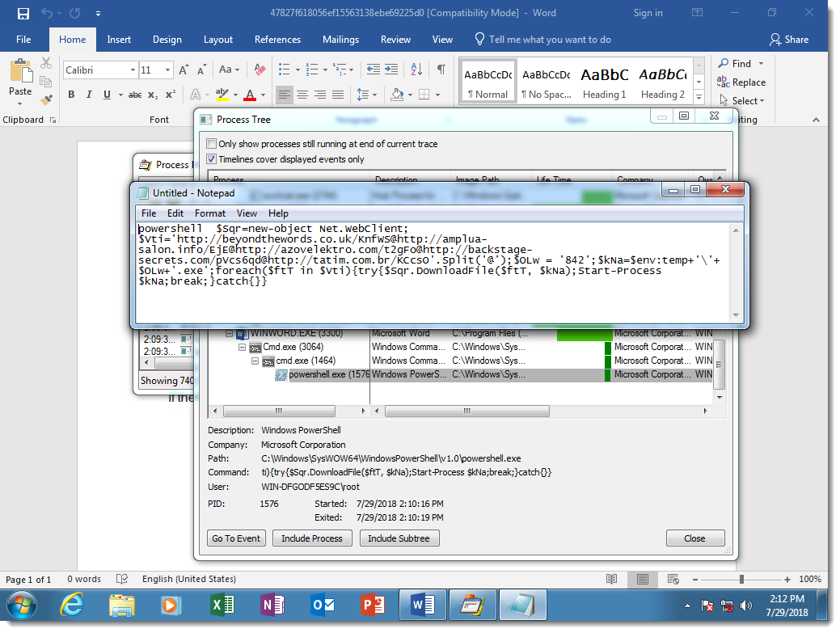The image size is (840, 633).
Task: Click Replace in the Editing group
Action: point(741,82)
